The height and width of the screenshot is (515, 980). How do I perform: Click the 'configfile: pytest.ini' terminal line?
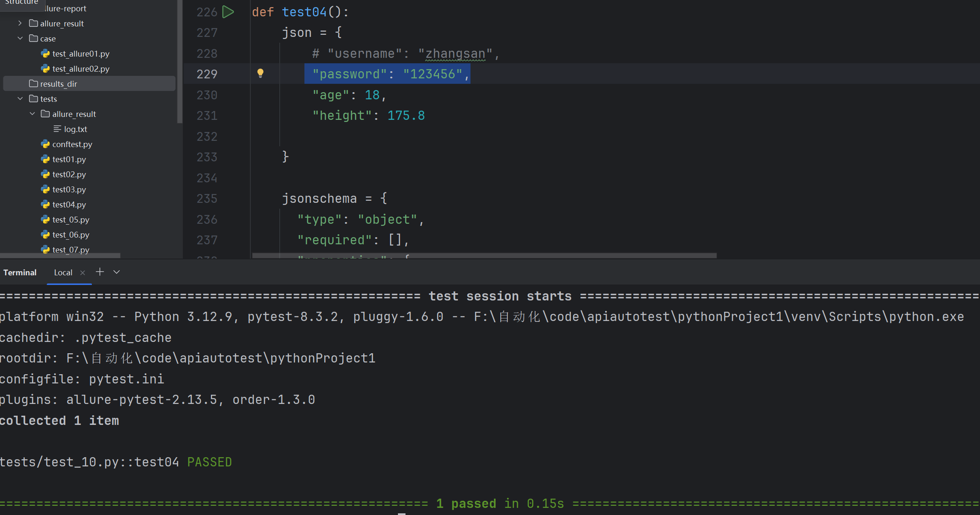point(82,379)
